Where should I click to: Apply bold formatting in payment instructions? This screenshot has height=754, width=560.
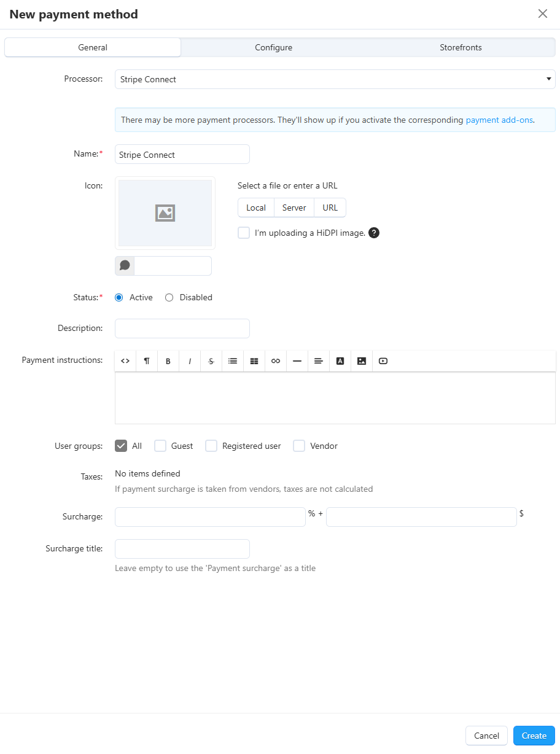pyautogui.click(x=168, y=361)
